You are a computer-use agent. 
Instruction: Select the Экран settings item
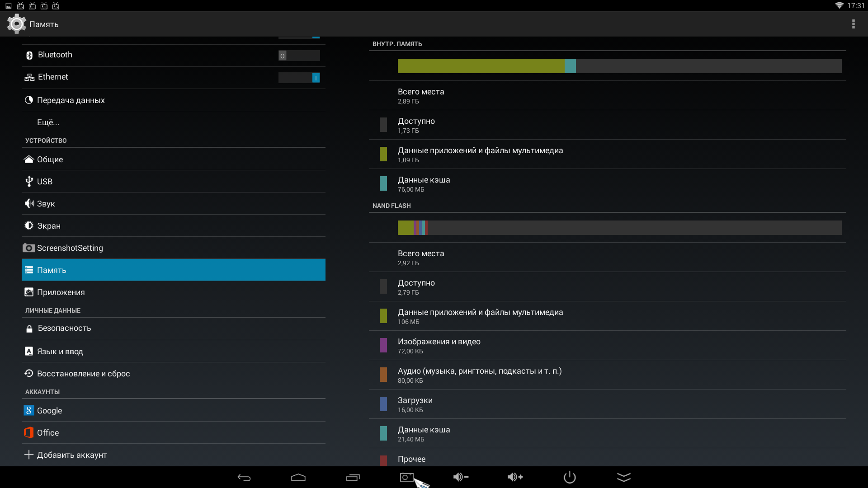49,226
